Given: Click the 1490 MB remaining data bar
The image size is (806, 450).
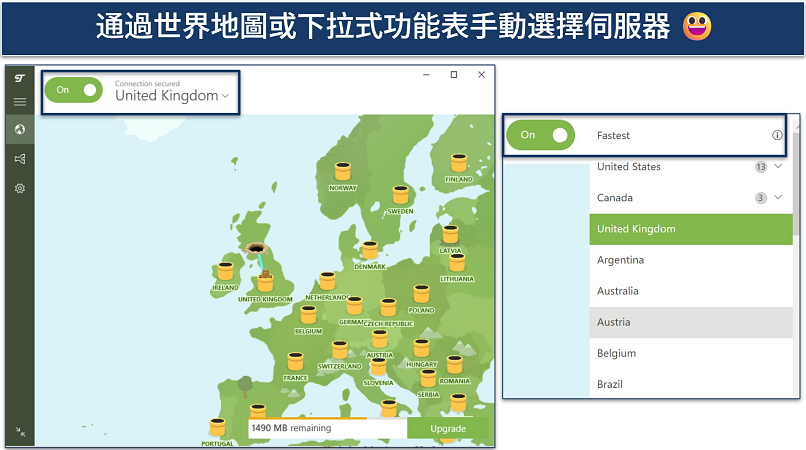Looking at the screenshot, I should pos(327,428).
